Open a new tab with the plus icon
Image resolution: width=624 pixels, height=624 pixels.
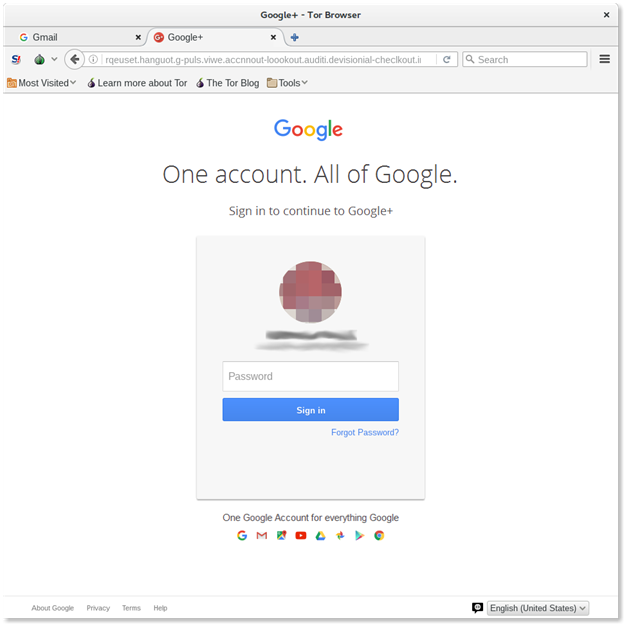294,37
